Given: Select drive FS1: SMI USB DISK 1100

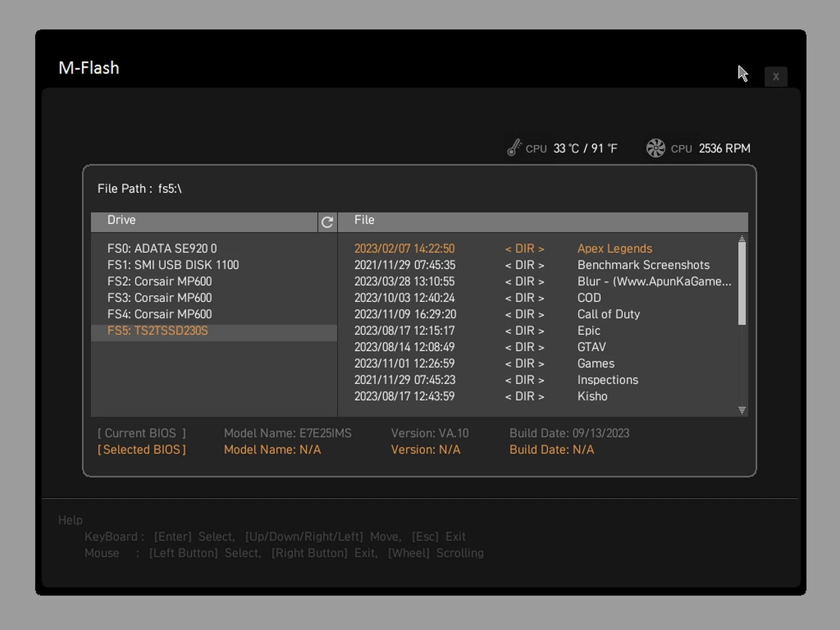Looking at the screenshot, I should click(x=173, y=265).
